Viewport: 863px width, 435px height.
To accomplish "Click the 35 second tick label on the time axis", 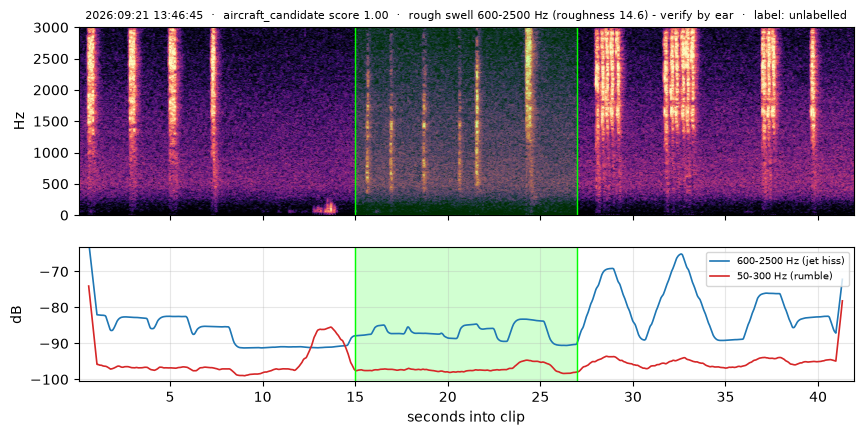I will coord(725,396).
